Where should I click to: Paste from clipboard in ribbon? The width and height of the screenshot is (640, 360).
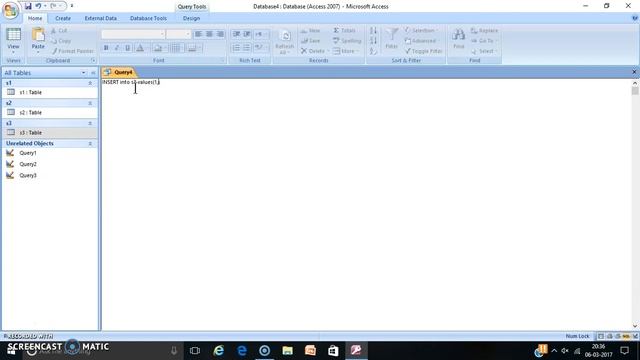click(x=38, y=40)
